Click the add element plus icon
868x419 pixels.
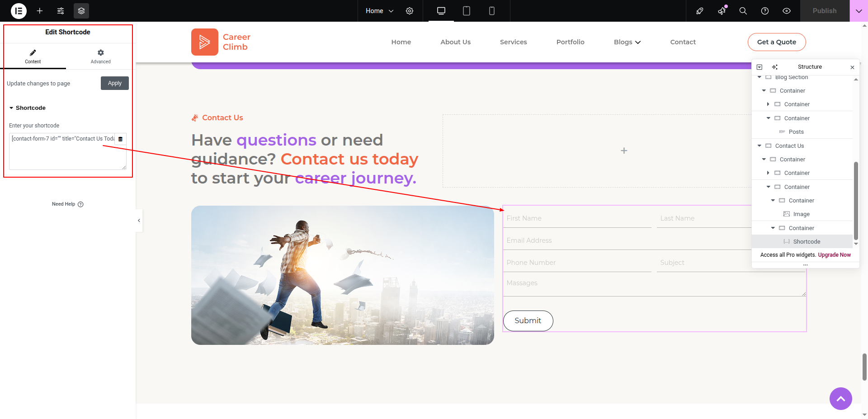[x=40, y=11]
